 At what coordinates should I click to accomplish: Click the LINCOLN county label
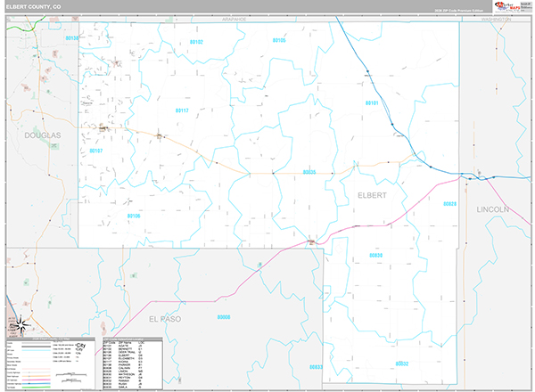pyautogui.click(x=493, y=209)
